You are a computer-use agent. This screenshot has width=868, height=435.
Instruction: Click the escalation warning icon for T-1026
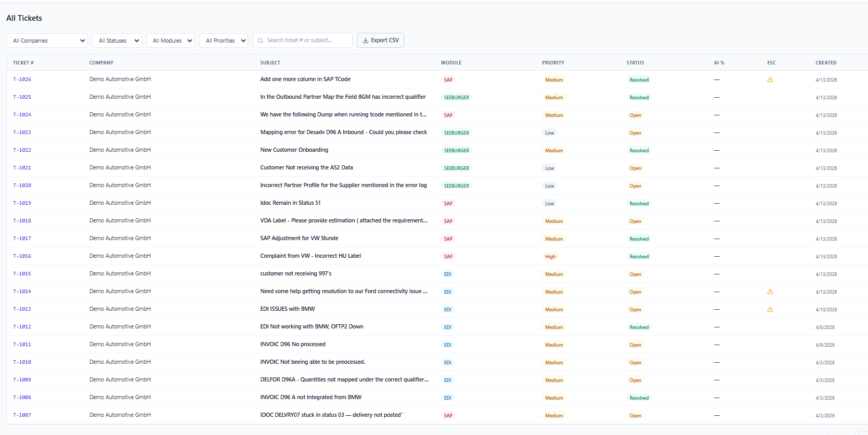click(770, 80)
